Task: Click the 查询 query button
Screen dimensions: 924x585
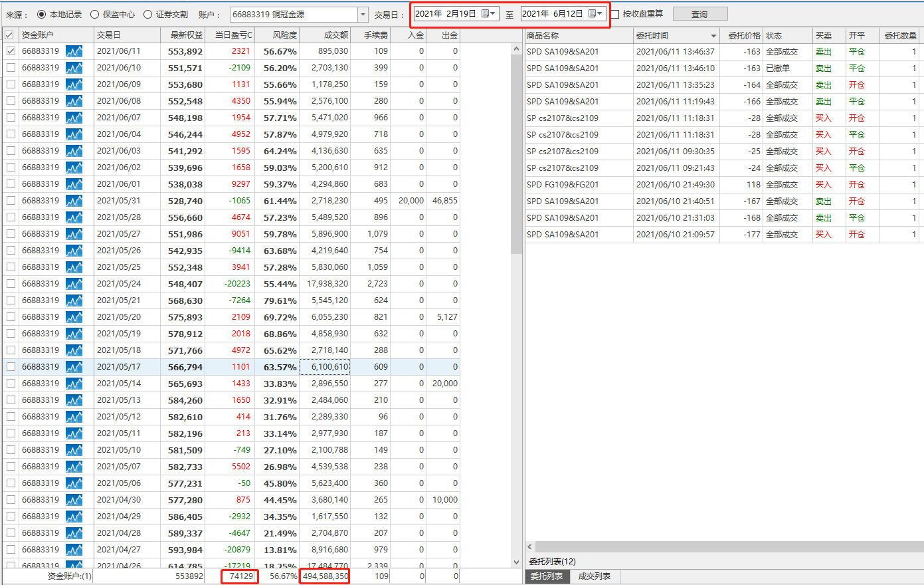Action: coord(699,14)
